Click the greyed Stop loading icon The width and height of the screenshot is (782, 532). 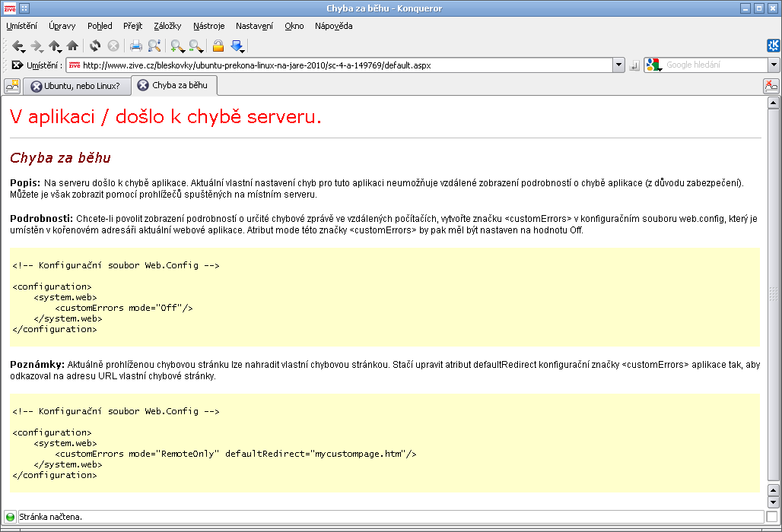tap(113, 46)
